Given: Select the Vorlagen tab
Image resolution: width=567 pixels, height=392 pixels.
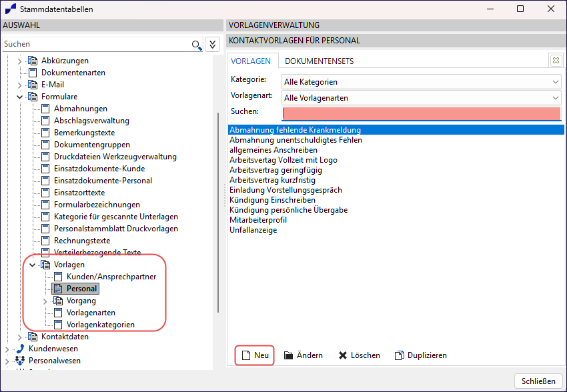Looking at the screenshot, I should click(251, 61).
